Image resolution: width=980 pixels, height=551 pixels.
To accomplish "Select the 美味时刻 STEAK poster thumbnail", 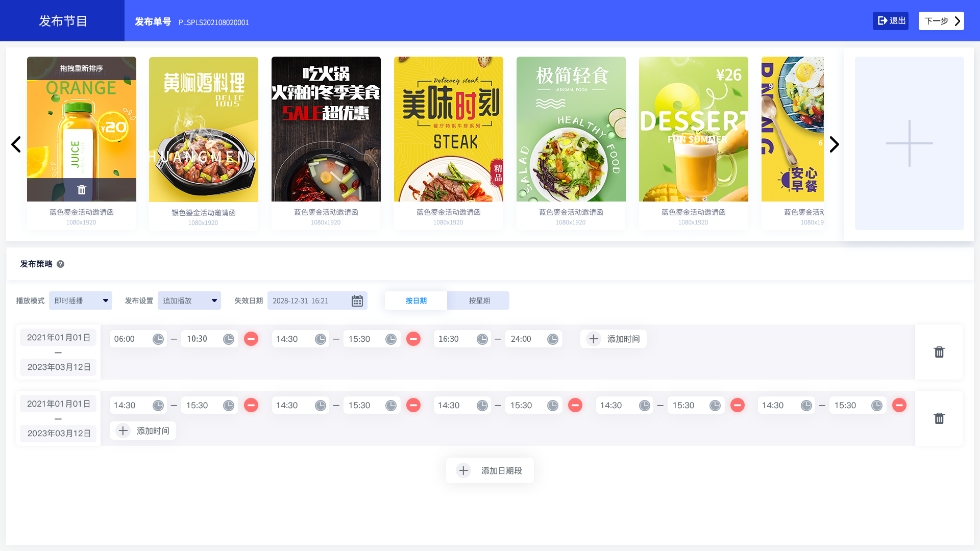I will pos(448,129).
